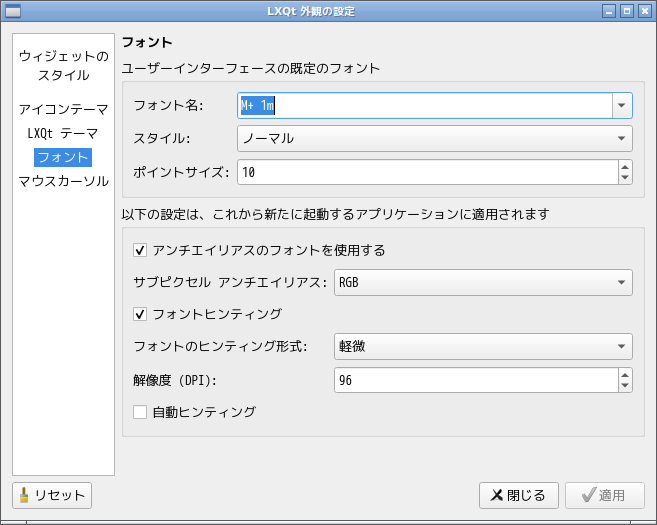Click the ポイントサイズ value field

(428, 172)
